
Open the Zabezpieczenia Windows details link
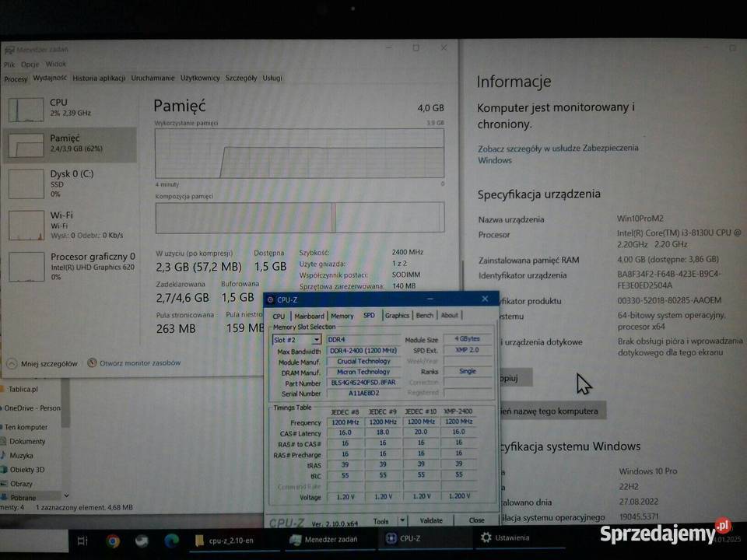tap(557, 153)
